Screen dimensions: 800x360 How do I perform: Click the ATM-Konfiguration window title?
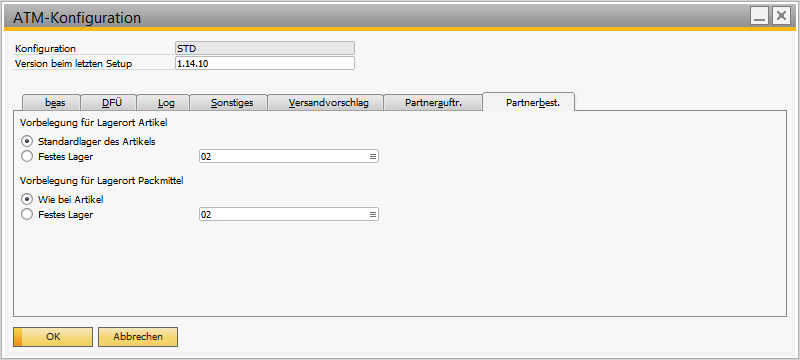coord(77,18)
